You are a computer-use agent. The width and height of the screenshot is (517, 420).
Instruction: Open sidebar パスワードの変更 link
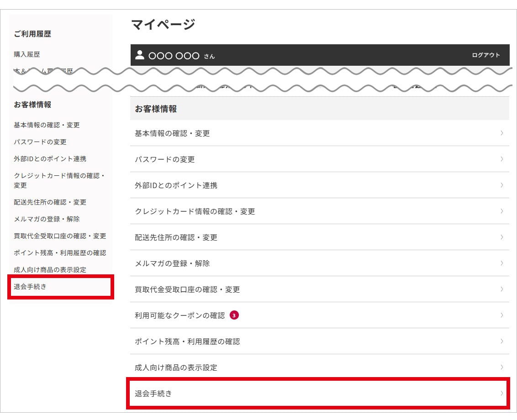pos(40,142)
